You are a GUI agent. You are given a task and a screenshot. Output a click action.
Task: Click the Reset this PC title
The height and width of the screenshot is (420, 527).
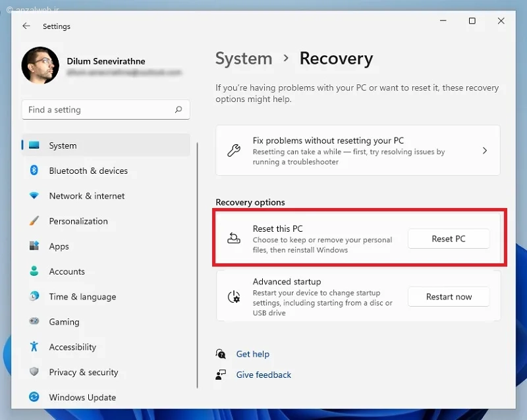click(x=277, y=229)
